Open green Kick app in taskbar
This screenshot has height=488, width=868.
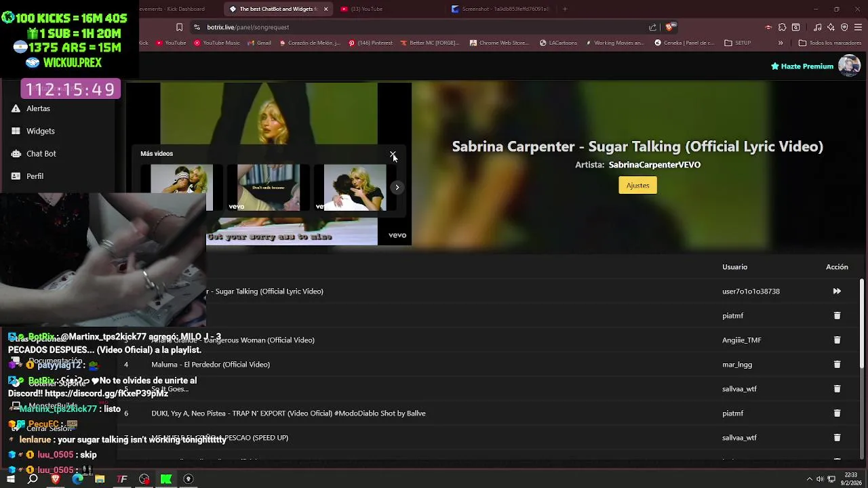[x=166, y=479]
